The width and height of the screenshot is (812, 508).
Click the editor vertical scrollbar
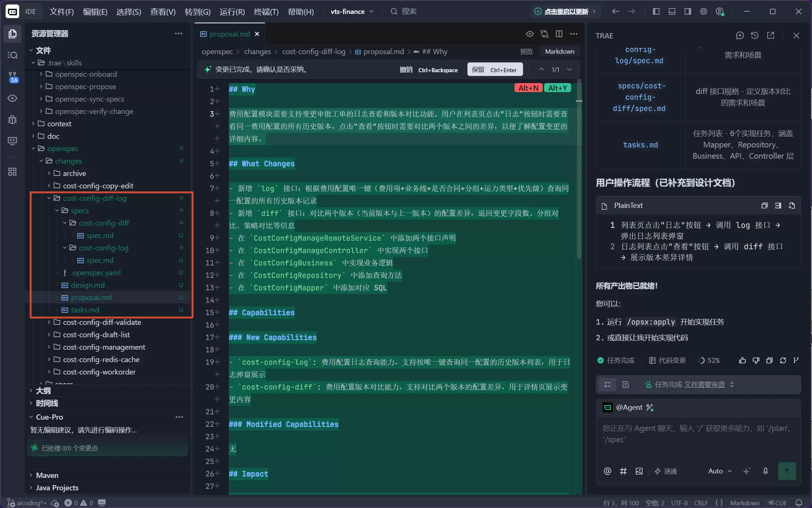[x=579, y=169]
